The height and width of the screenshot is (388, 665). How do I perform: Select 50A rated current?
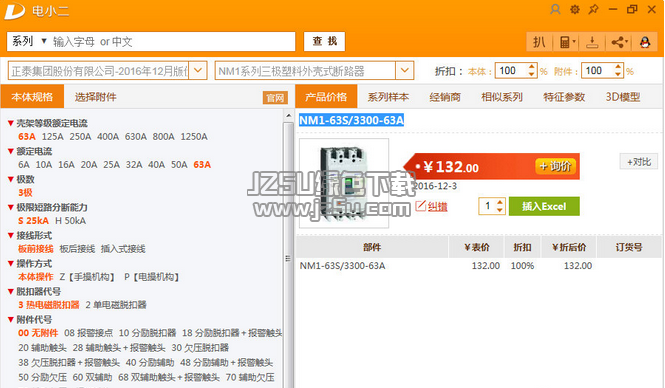[179, 165]
